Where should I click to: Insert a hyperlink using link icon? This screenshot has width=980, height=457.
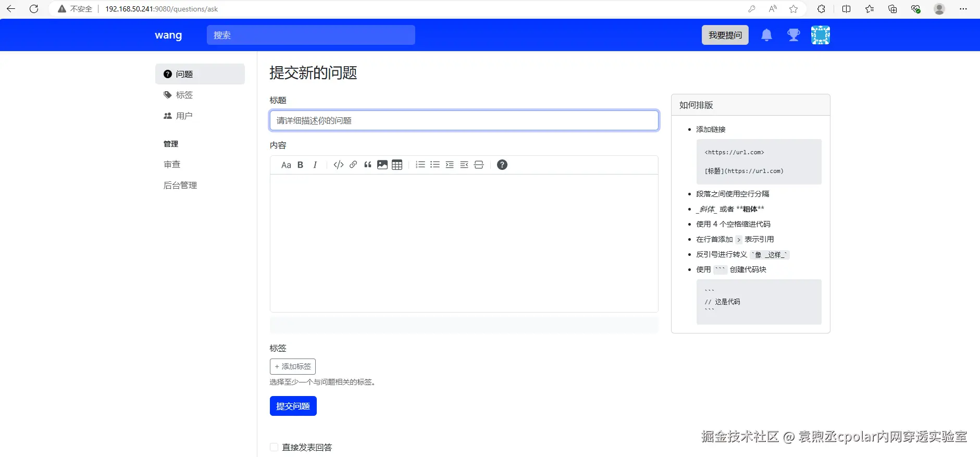click(353, 165)
